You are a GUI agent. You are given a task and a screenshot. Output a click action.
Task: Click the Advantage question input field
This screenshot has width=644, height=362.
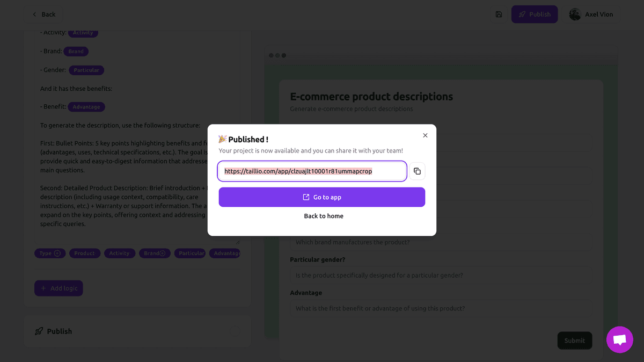(441, 308)
